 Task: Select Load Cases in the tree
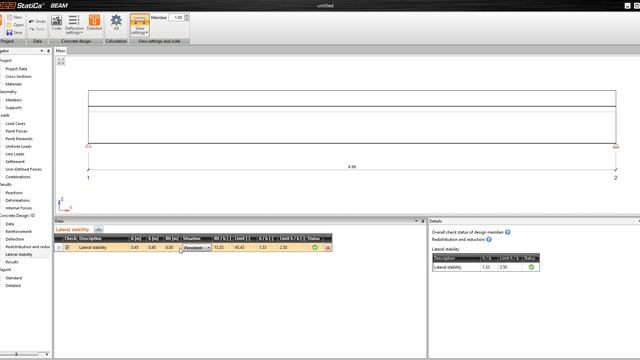click(16, 124)
